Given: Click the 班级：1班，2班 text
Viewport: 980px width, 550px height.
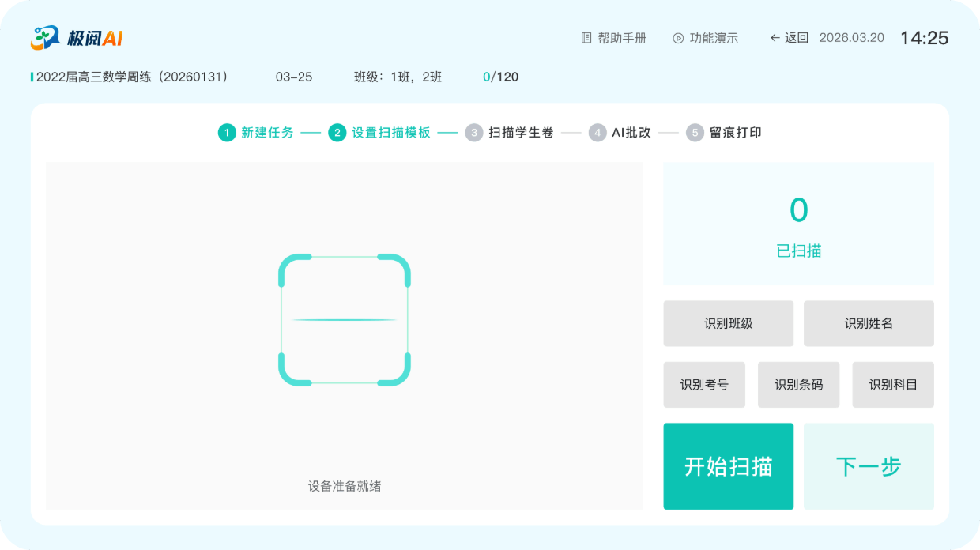Looking at the screenshot, I should 398,77.
